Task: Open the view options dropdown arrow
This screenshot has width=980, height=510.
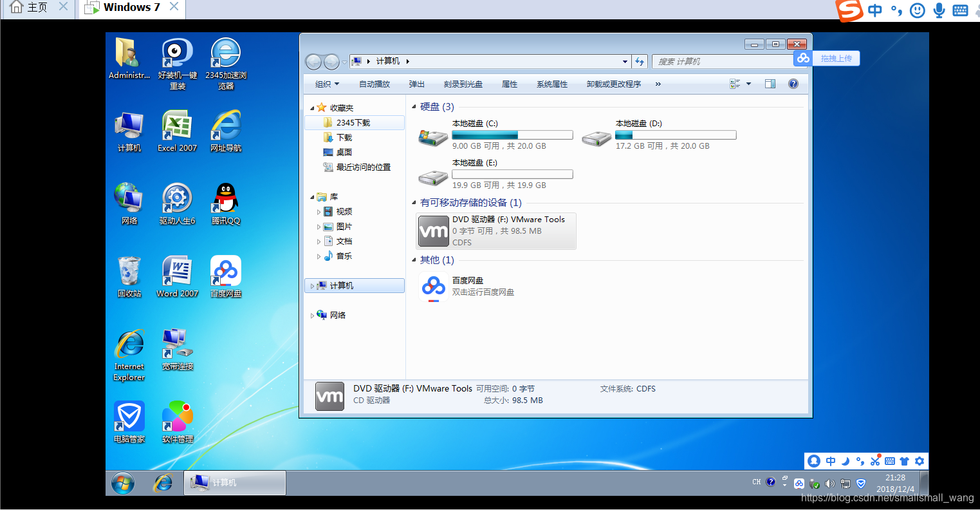Action: [x=748, y=84]
